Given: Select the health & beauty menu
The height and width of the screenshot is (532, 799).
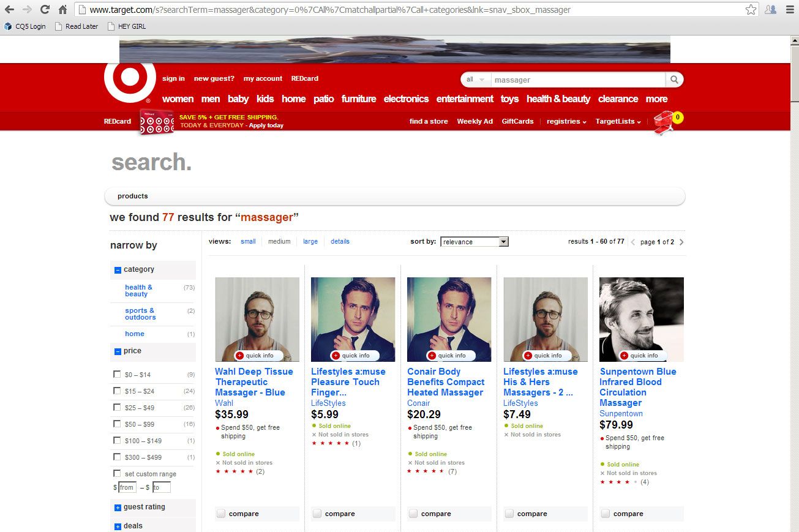Looking at the screenshot, I should pyautogui.click(x=558, y=99).
